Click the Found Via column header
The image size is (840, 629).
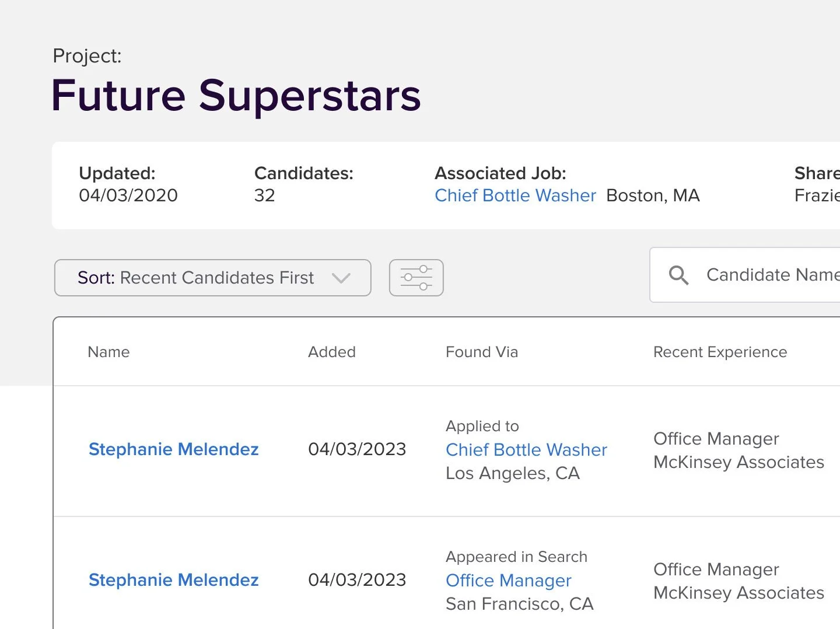[x=481, y=352]
